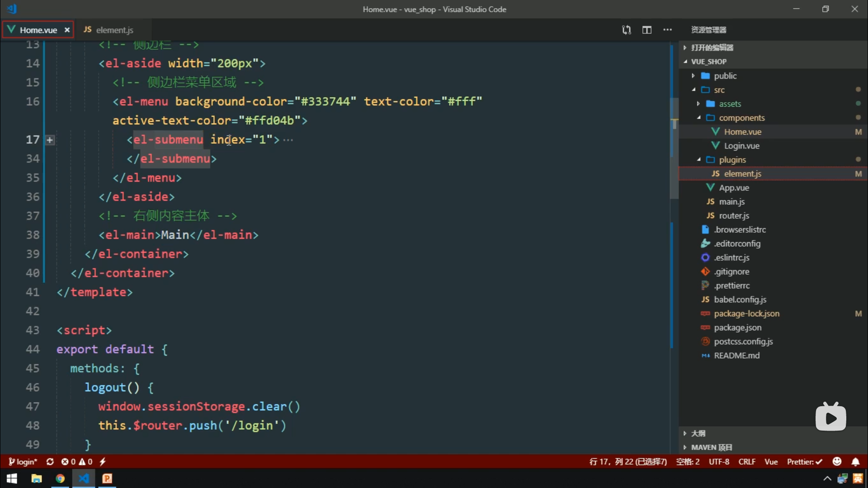Click the logout() method line

pyautogui.click(x=119, y=388)
